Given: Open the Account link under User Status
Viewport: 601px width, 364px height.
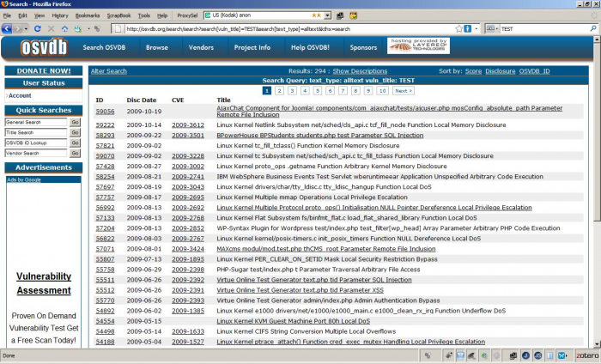Looking at the screenshot, I should [20, 96].
